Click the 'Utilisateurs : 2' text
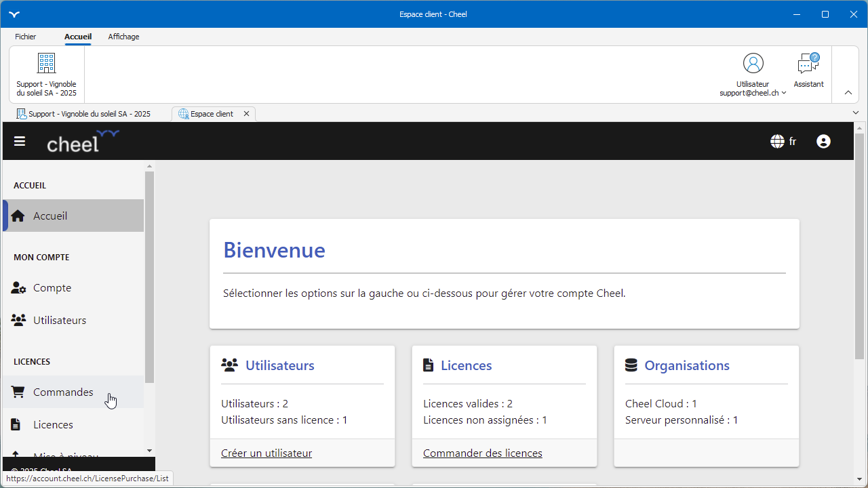 tap(255, 404)
